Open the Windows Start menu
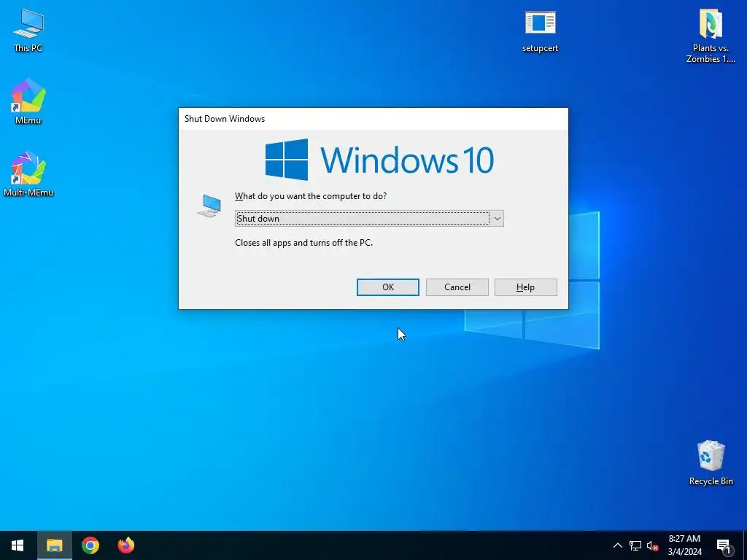Image resolution: width=747 pixels, height=560 pixels. click(x=18, y=545)
